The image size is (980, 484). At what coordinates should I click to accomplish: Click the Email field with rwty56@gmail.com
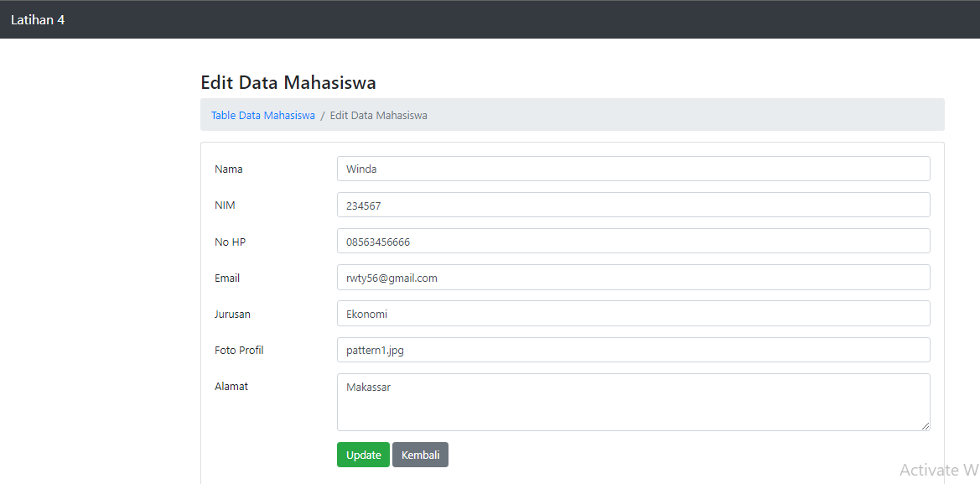click(633, 277)
